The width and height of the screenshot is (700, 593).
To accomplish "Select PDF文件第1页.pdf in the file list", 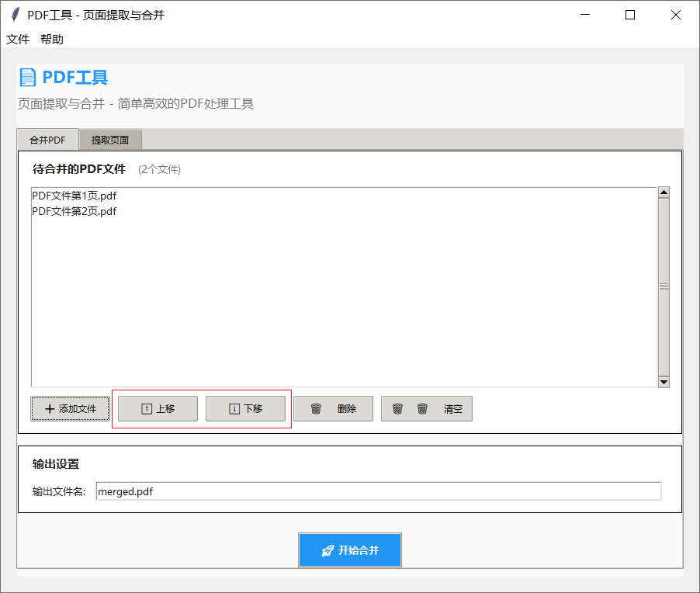I will 73,196.
